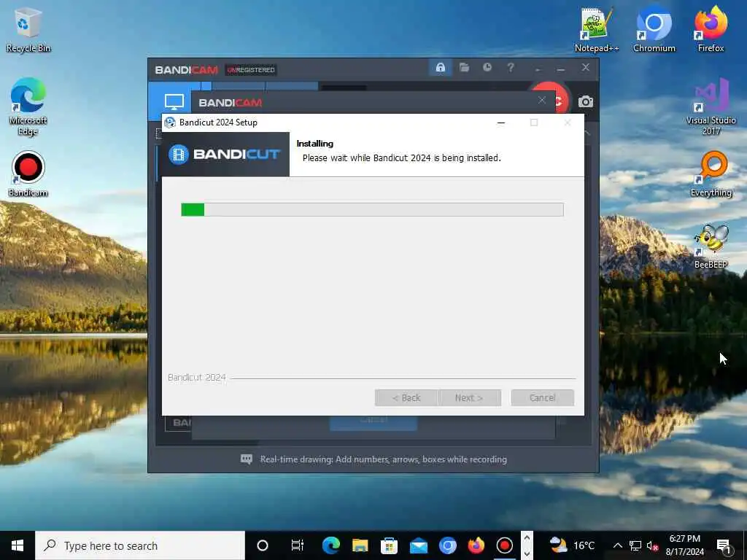The height and width of the screenshot is (560, 747).
Task: Click the taskbar overflow up arrow
Action: click(527, 538)
